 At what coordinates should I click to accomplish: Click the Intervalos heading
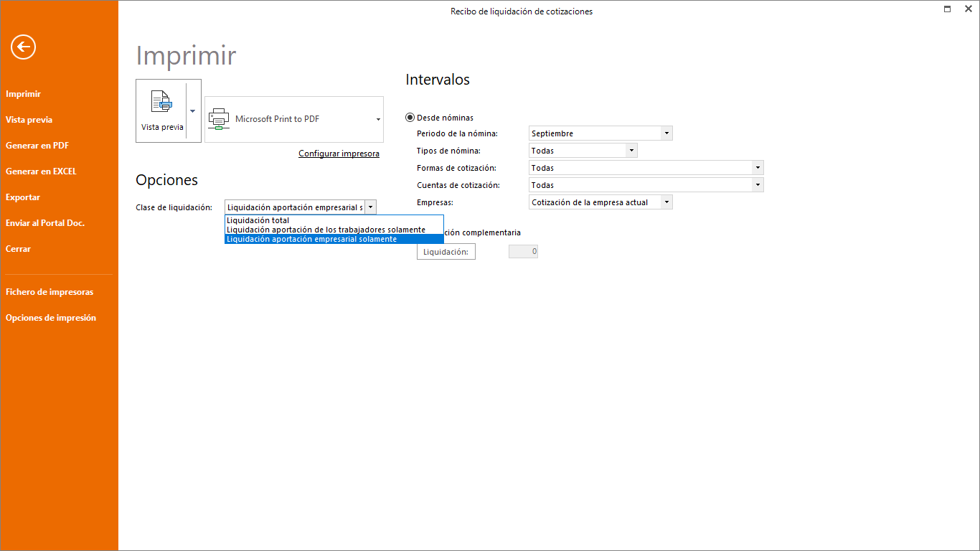pyautogui.click(x=438, y=80)
